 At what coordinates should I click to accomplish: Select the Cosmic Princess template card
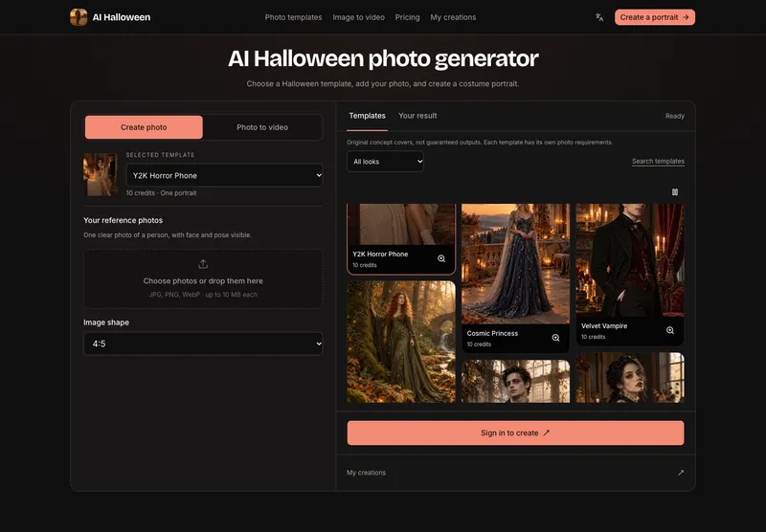pyautogui.click(x=515, y=278)
